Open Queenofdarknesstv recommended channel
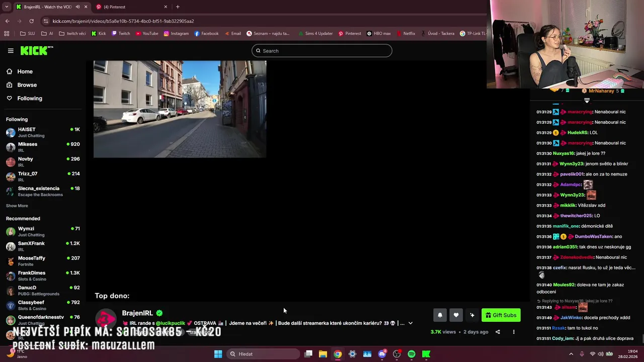The width and height of the screenshot is (644, 362). [43, 320]
